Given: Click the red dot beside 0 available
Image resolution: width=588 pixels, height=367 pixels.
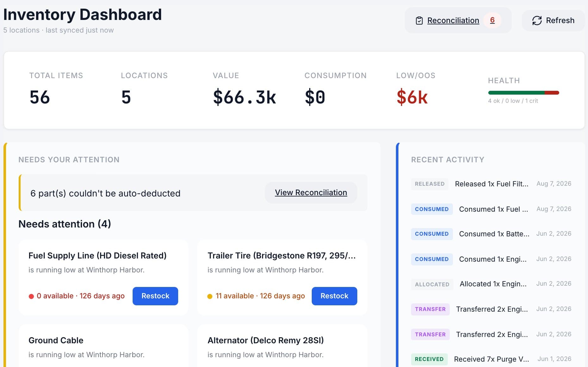Looking at the screenshot, I should [31, 296].
